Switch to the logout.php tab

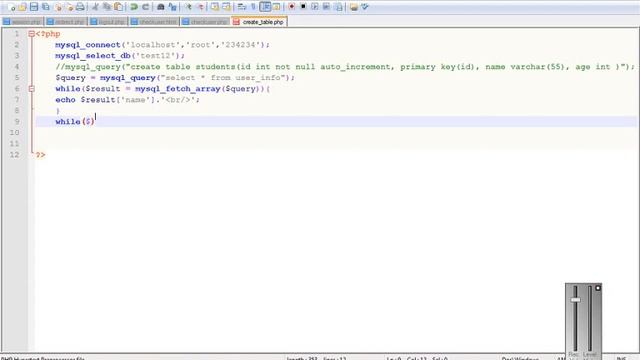108,22
